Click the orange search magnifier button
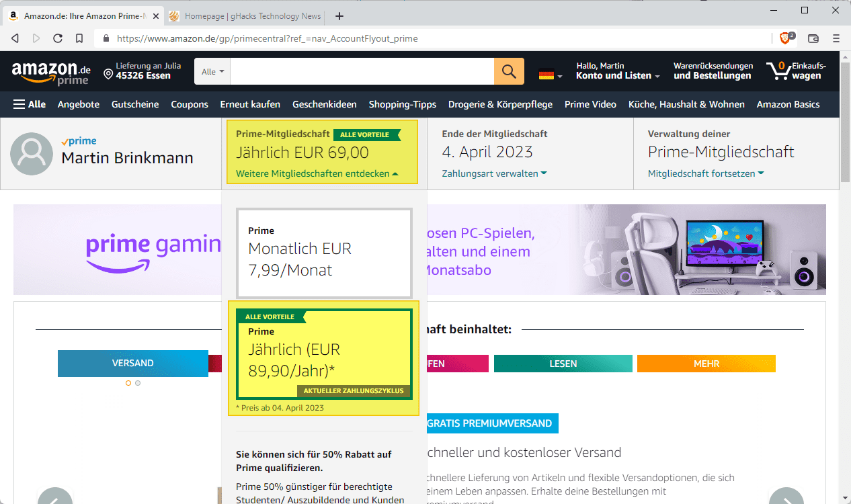Viewport: 851px width, 504px height. (x=509, y=71)
